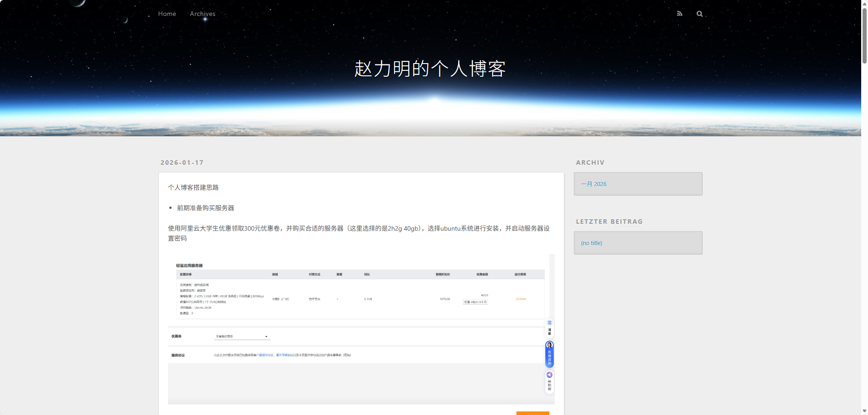Click the search magnifier icon
This screenshot has height=415, width=868.
700,14
